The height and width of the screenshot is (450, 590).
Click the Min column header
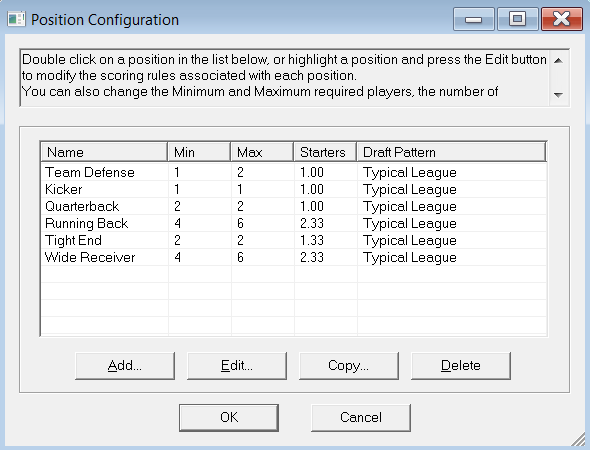coord(199,152)
